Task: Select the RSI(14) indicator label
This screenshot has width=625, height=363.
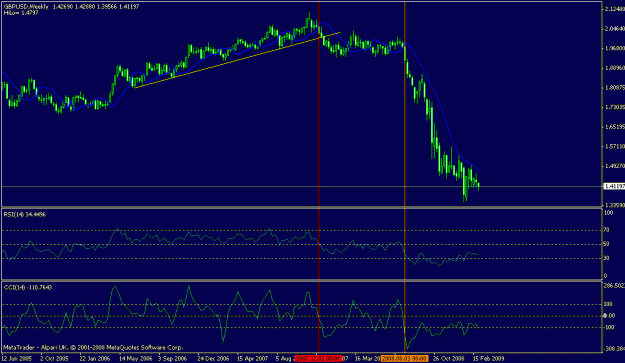Action: [24, 214]
